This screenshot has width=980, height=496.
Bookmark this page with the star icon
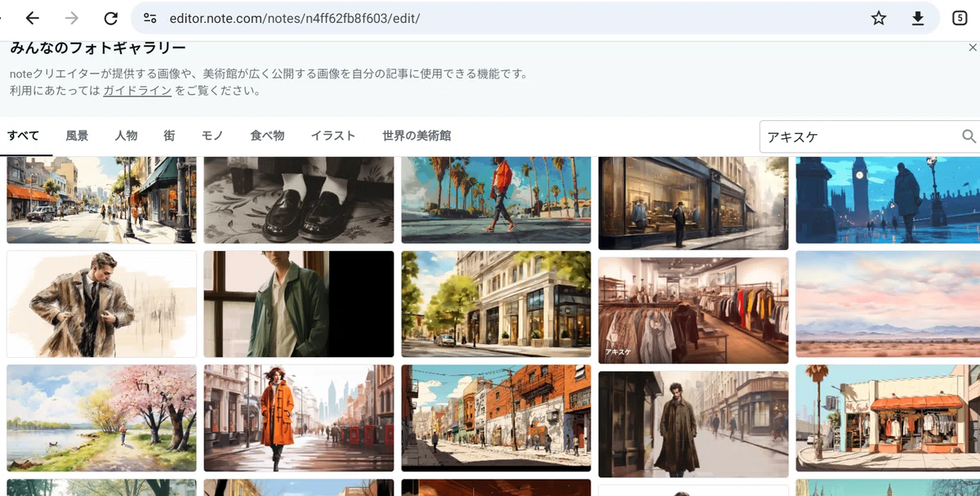coord(879,18)
